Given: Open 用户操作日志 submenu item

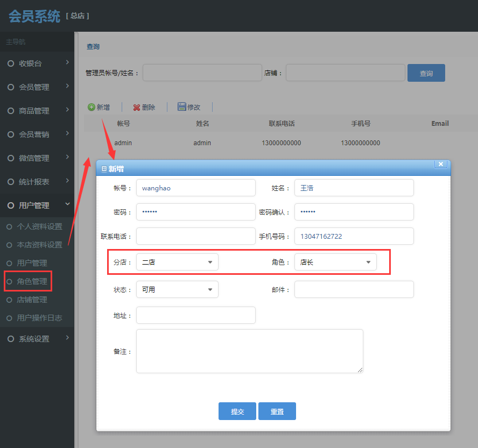Looking at the screenshot, I should [x=39, y=318].
